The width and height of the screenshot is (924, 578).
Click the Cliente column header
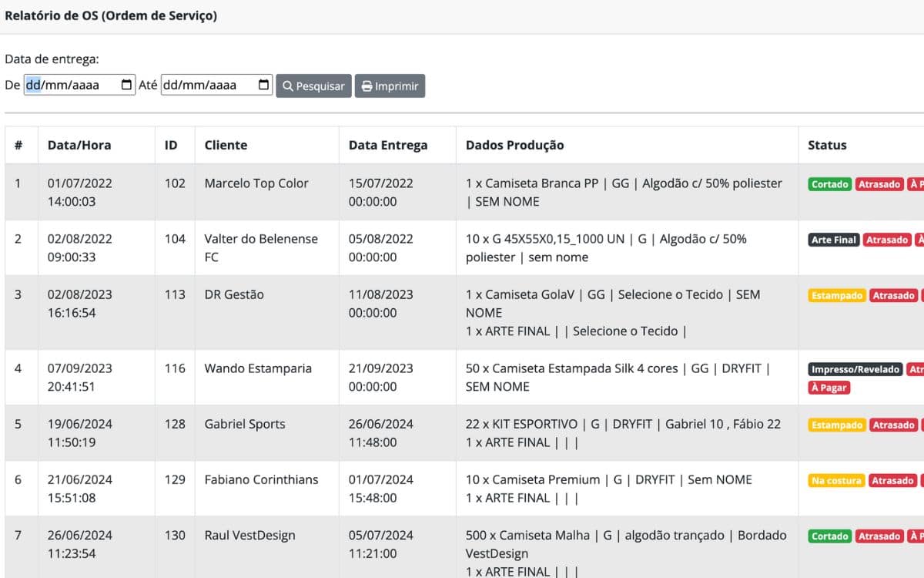(226, 145)
